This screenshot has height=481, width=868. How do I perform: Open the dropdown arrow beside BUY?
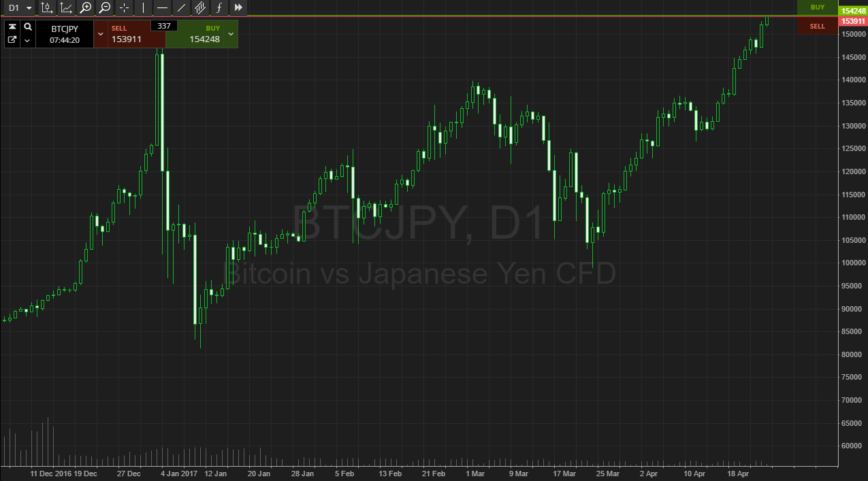click(231, 34)
